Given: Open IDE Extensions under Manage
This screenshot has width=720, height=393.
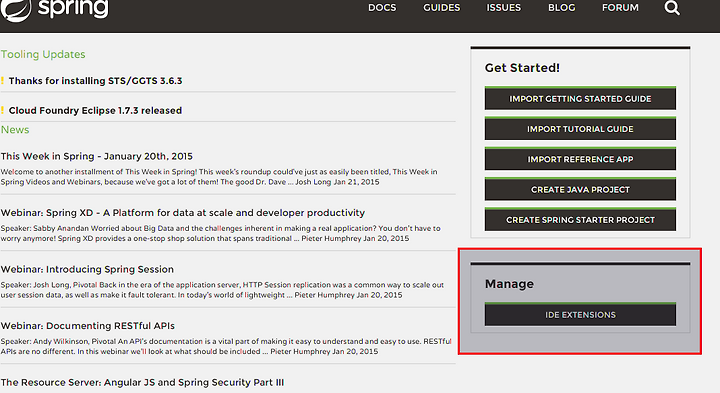Looking at the screenshot, I should pos(580,314).
